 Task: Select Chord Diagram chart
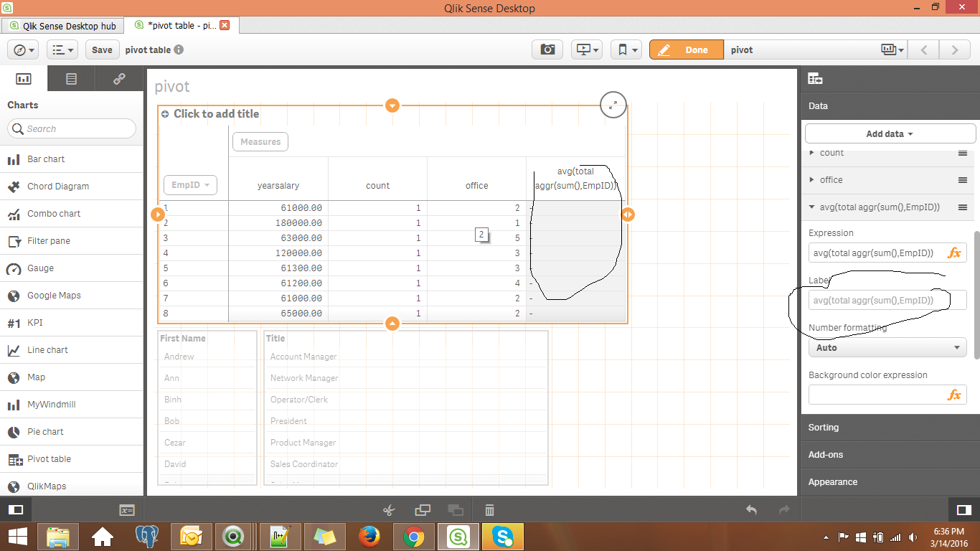pyautogui.click(x=72, y=186)
